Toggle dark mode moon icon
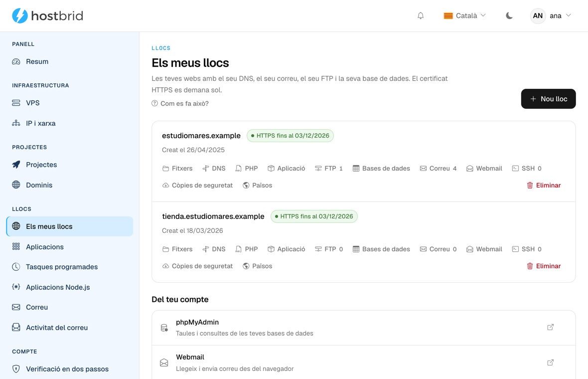The image size is (588, 379). click(509, 16)
